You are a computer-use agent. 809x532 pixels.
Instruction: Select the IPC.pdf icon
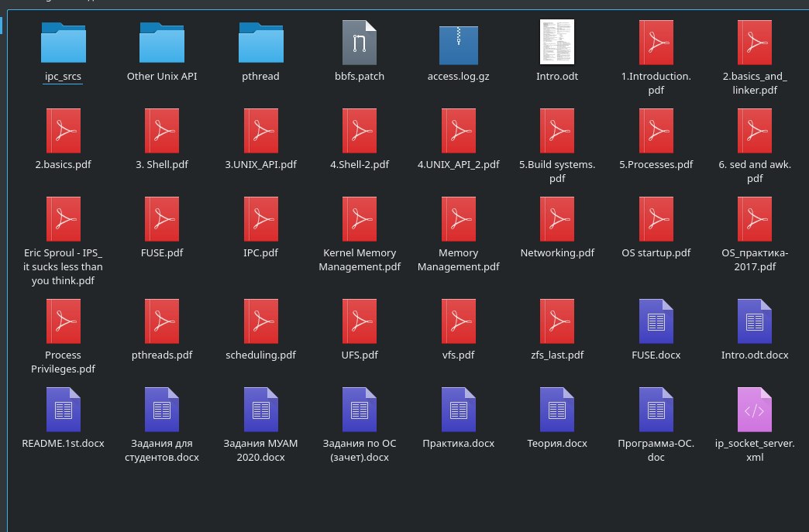tap(260, 219)
